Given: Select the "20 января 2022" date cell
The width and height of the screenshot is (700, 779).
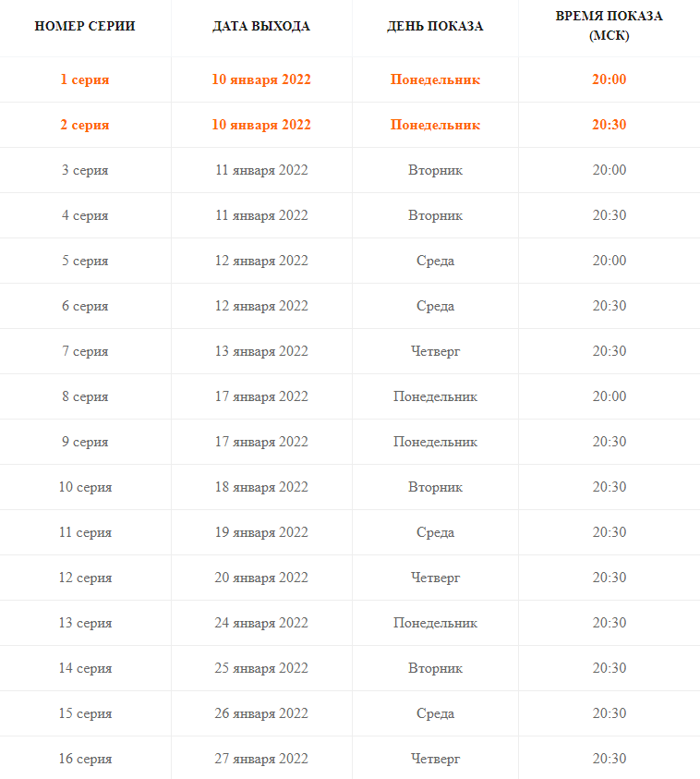Looking at the screenshot, I should point(261,578).
